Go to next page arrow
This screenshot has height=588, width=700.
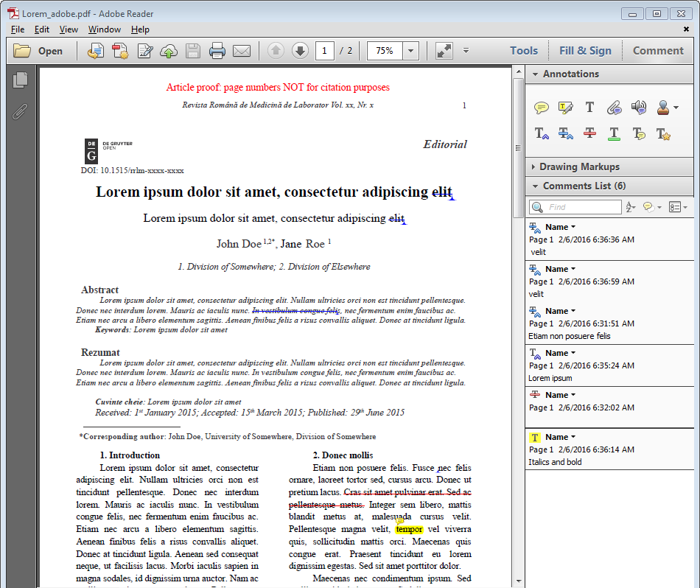(x=300, y=50)
